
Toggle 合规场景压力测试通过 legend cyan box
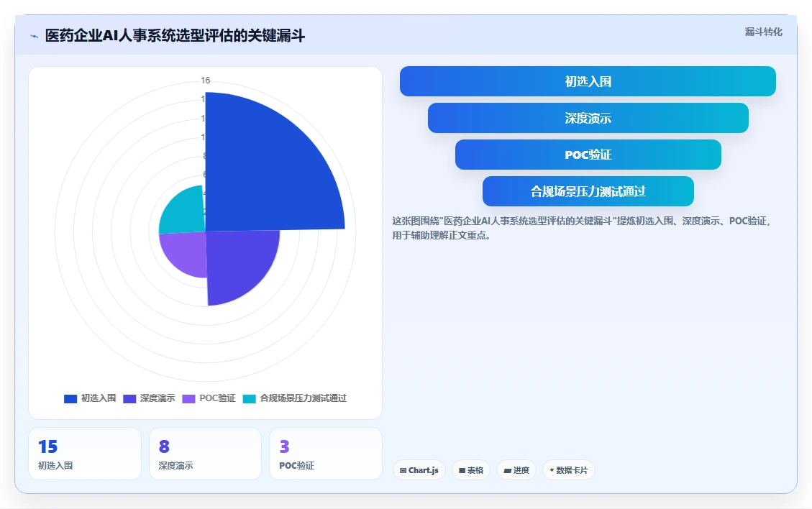[250, 399]
